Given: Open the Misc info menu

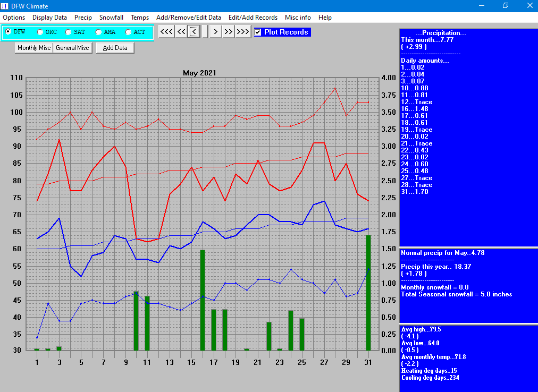Looking at the screenshot, I should pos(298,18).
